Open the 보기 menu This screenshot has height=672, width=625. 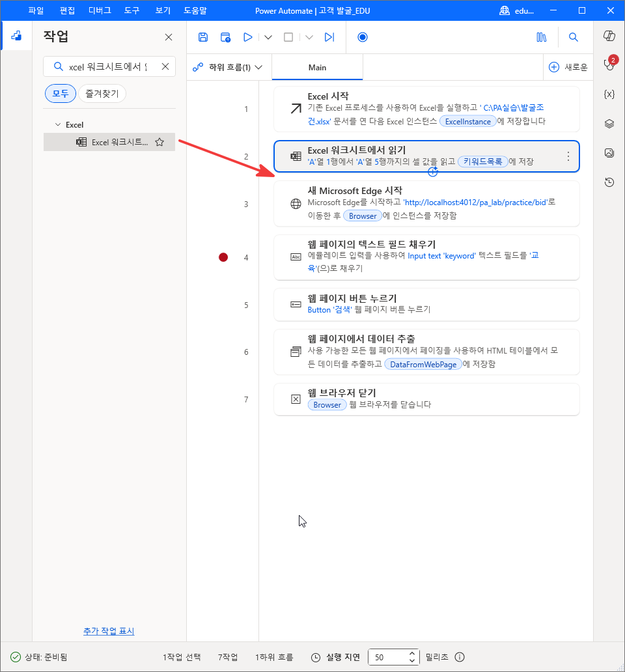click(x=163, y=10)
